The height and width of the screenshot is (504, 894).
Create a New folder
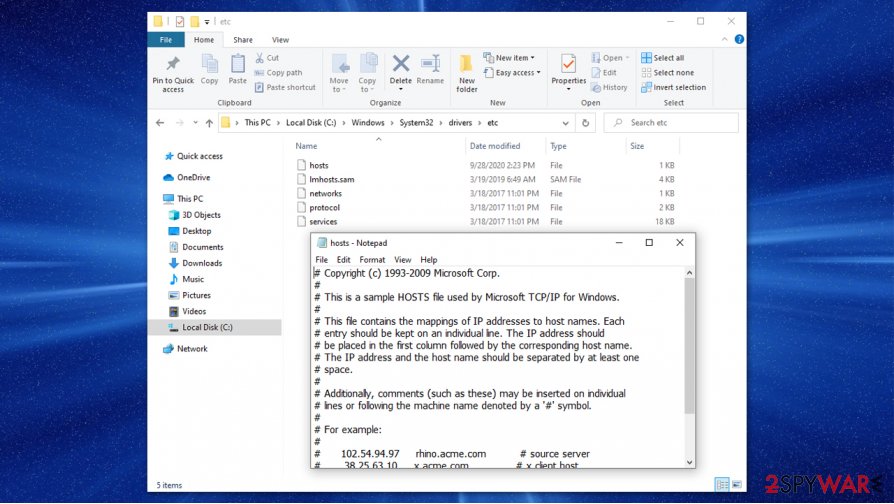click(x=466, y=73)
